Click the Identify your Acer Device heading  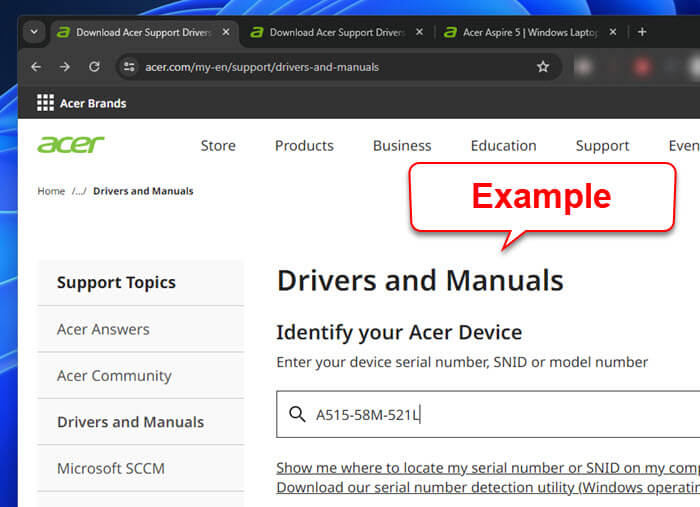point(399,332)
